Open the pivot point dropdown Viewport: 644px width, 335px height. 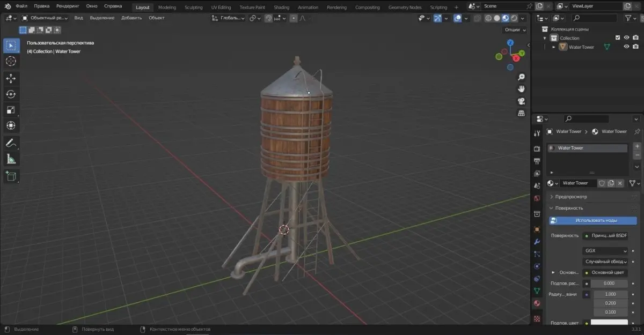tap(255, 18)
